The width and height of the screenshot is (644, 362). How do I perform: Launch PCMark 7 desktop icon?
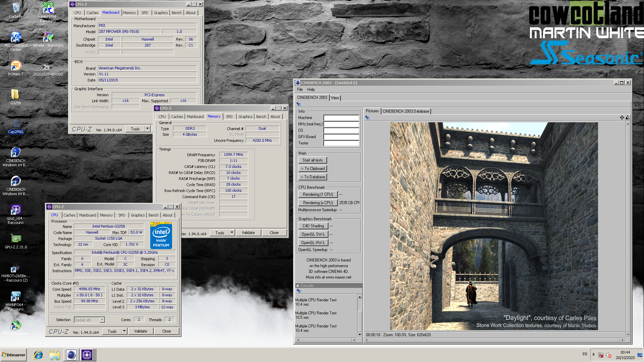[x=16, y=68]
